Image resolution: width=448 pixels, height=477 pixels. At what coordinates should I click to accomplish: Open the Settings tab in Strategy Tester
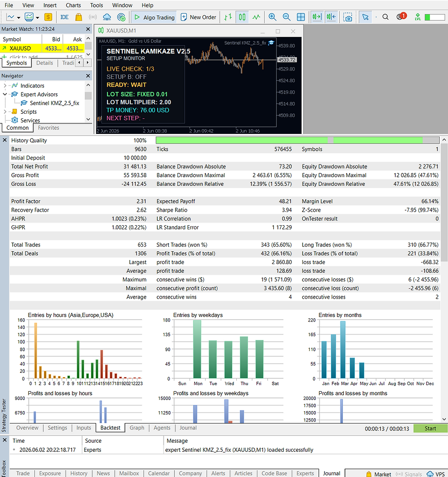click(57, 428)
